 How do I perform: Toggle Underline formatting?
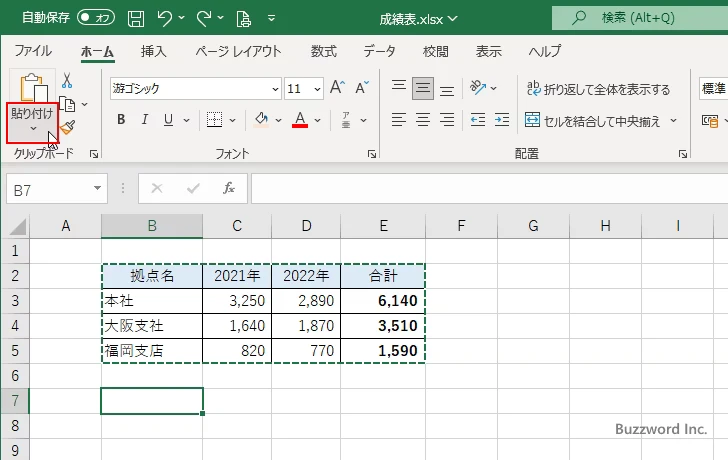(x=168, y=120)
